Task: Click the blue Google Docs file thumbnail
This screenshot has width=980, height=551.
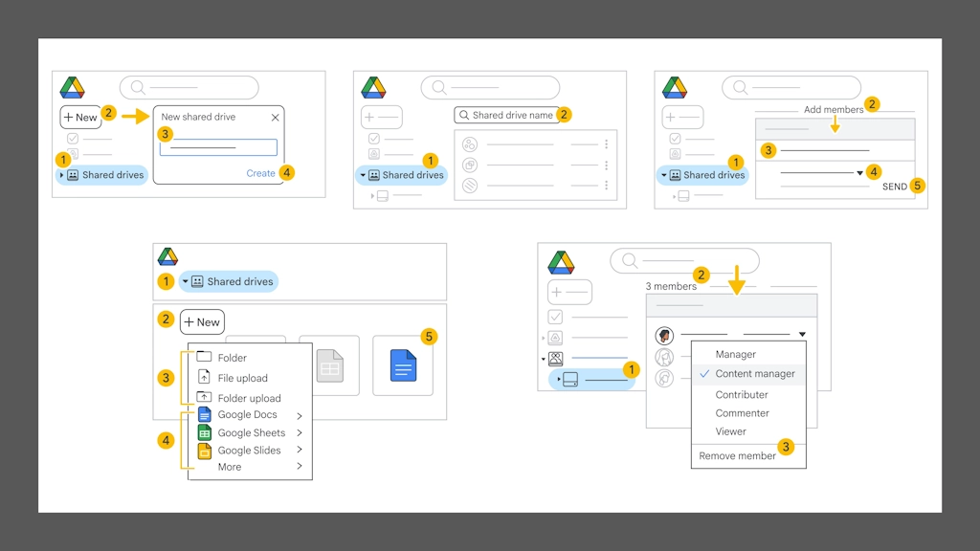Action: click(x=403, y=365)
